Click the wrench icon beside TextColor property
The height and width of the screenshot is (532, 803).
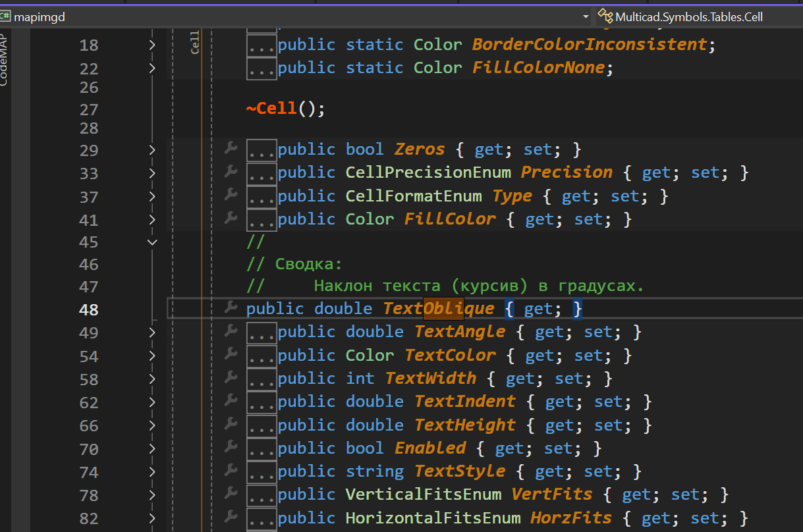(x=231, y=355)
